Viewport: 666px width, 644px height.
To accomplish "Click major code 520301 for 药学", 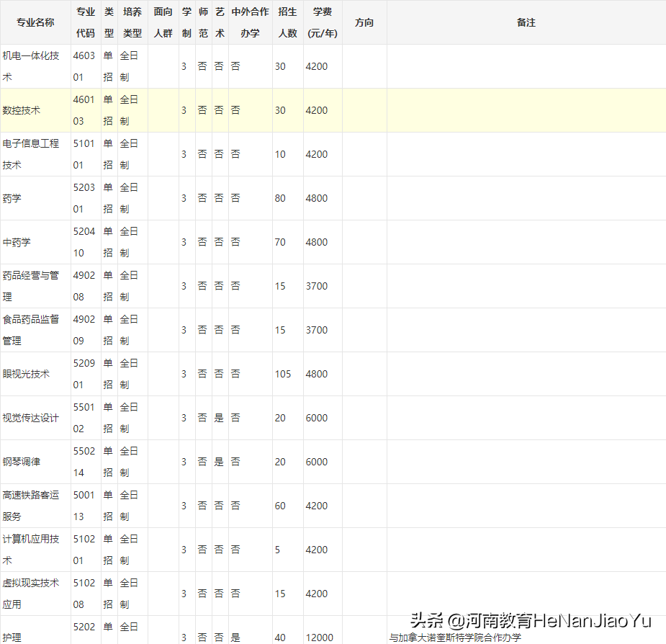I will click(x=84, y=198).
